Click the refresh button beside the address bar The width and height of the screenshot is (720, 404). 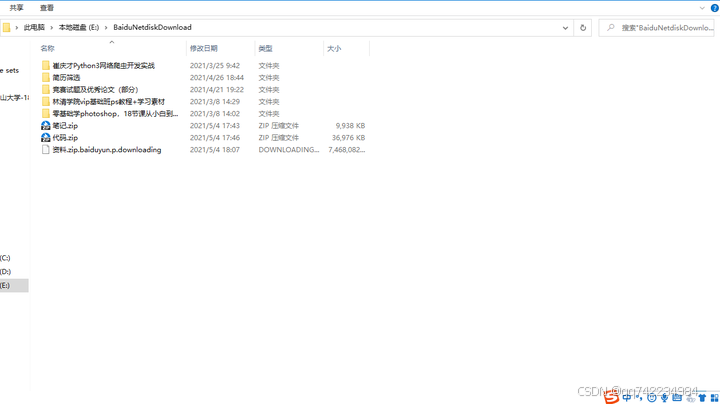pyautogui.click(x=583, y=28)
